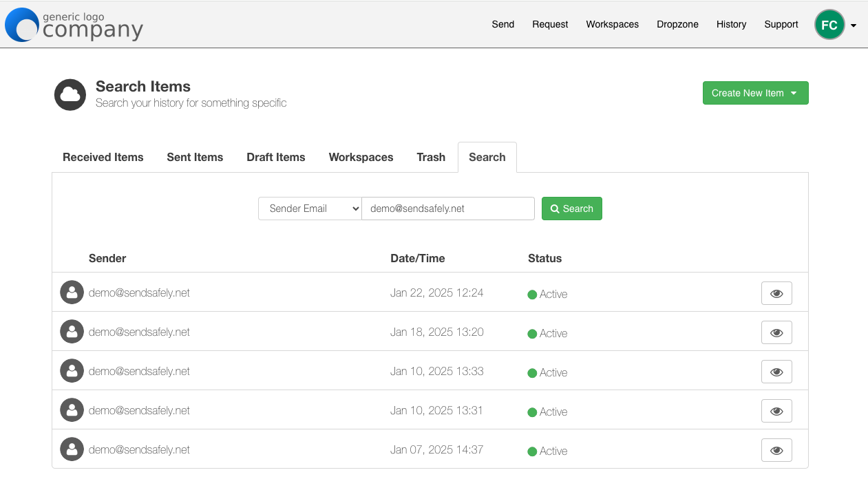Click the date Jan 10, 2025 13:33
The height and width of the screenshot is (490, 868).
coord(437,371)
